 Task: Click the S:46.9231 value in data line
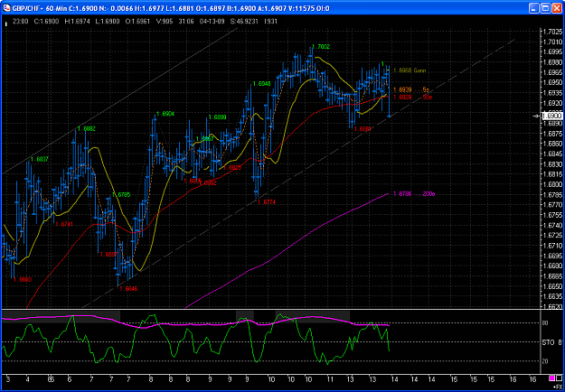point(244,22)
